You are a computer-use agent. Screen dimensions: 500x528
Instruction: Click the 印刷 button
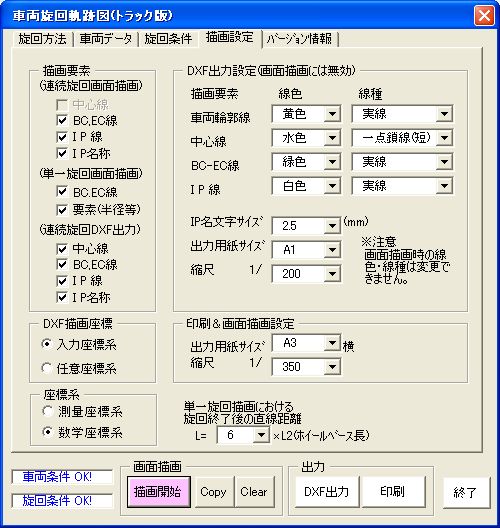[x=393, y=492]
